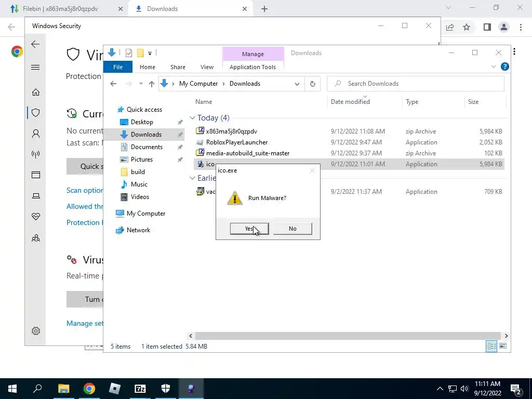Select x863ma5j8r0qzpdv zip file
The width and height of the screenshot is (532, 399).
pyautogui.click(x=231, y=131)
